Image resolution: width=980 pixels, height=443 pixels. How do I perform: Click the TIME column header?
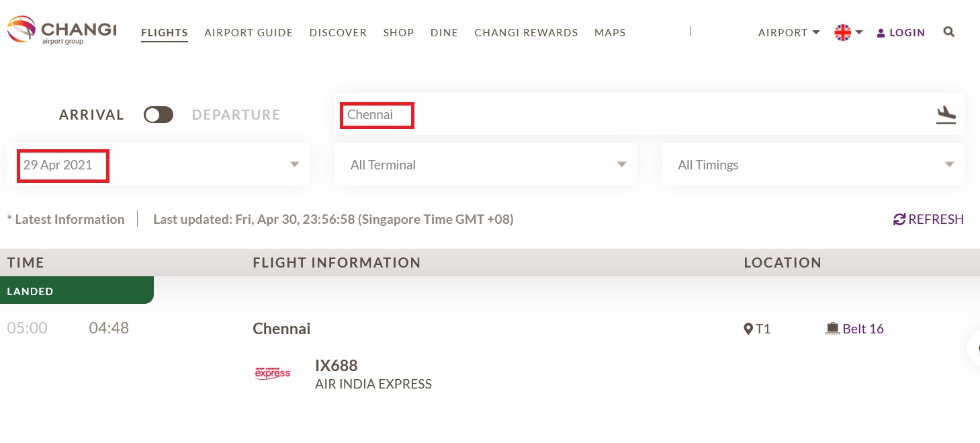coord(26,263)
